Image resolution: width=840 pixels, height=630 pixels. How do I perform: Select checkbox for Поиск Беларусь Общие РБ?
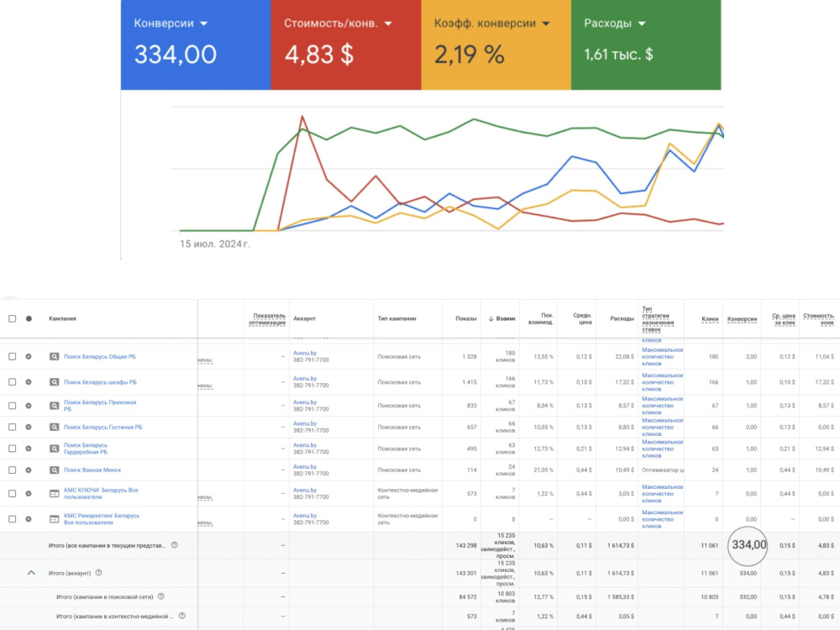point(13,356)
